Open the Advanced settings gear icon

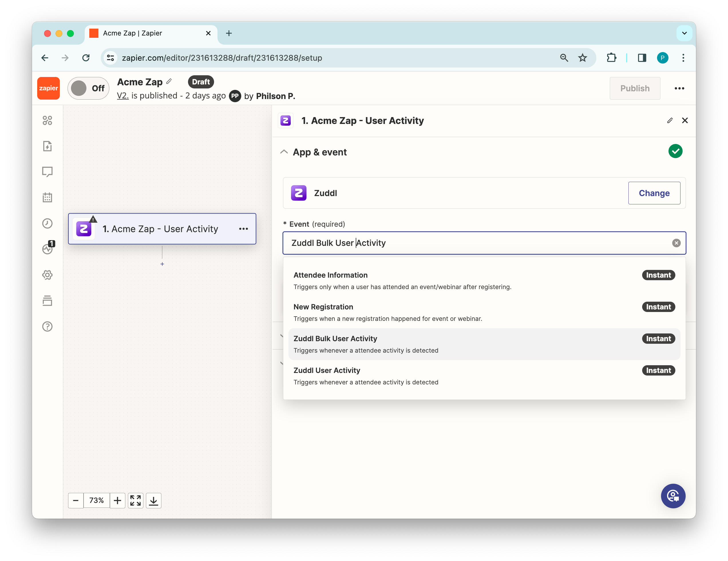pos(47,275)
